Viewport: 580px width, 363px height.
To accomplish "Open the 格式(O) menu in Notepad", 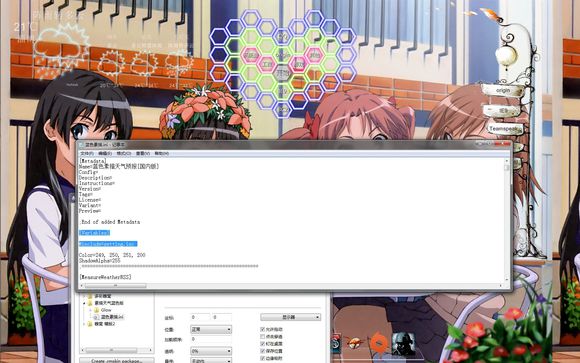I will point(124,153).
